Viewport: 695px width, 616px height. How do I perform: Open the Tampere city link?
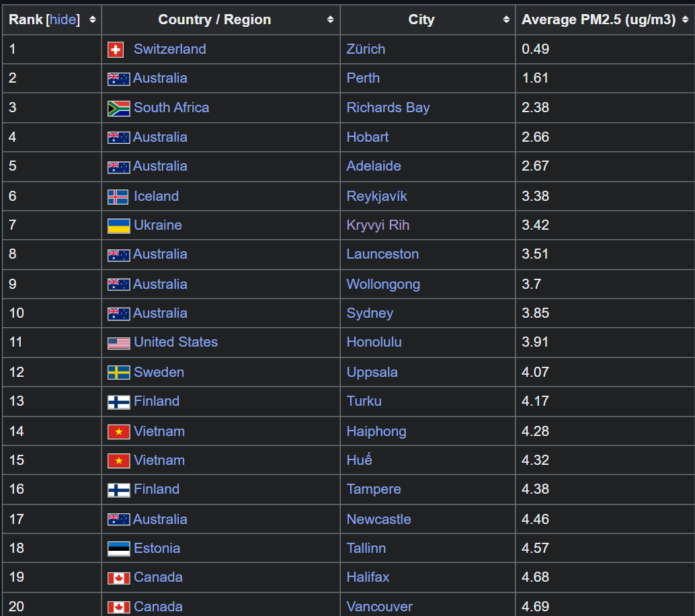pyautogui.click(x=374, y=489)
